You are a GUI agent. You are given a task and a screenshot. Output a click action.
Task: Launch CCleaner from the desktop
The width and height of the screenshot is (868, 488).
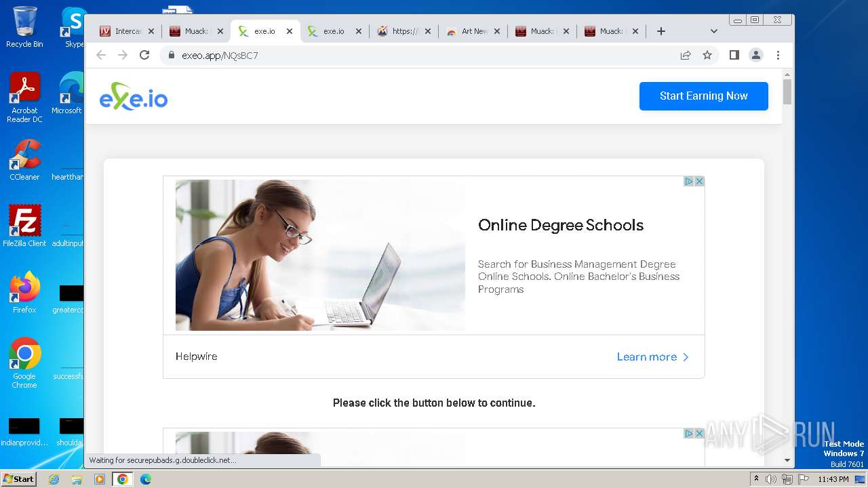[24, 160]
